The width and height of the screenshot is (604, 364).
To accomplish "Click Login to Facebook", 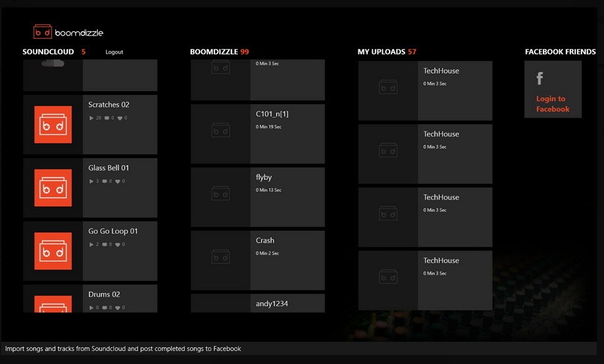I will pyautogui.click(x=553, y=103).
